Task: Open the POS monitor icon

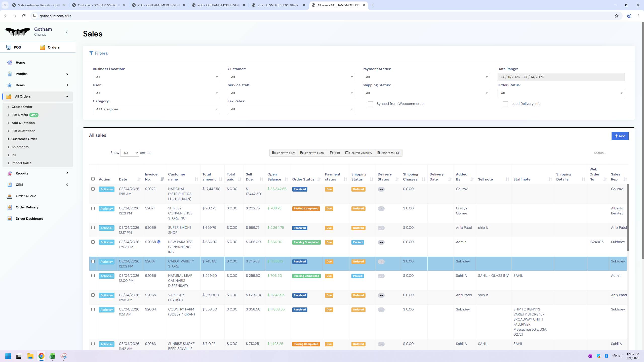Action: [9, 47]
